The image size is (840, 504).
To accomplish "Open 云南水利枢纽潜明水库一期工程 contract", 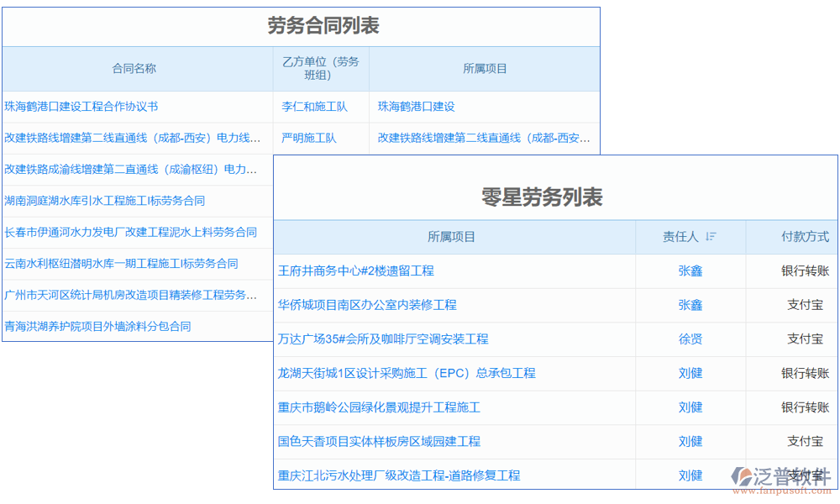I will point(121,263).
